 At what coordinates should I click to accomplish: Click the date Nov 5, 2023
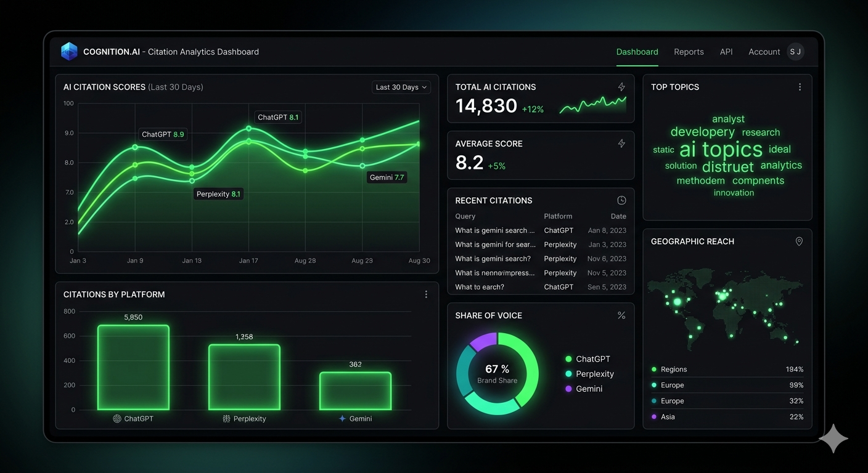(x=607, y=273)
